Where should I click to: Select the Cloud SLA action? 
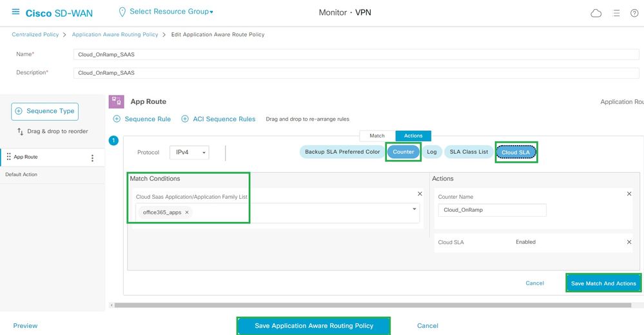click(x=516, y=152)
